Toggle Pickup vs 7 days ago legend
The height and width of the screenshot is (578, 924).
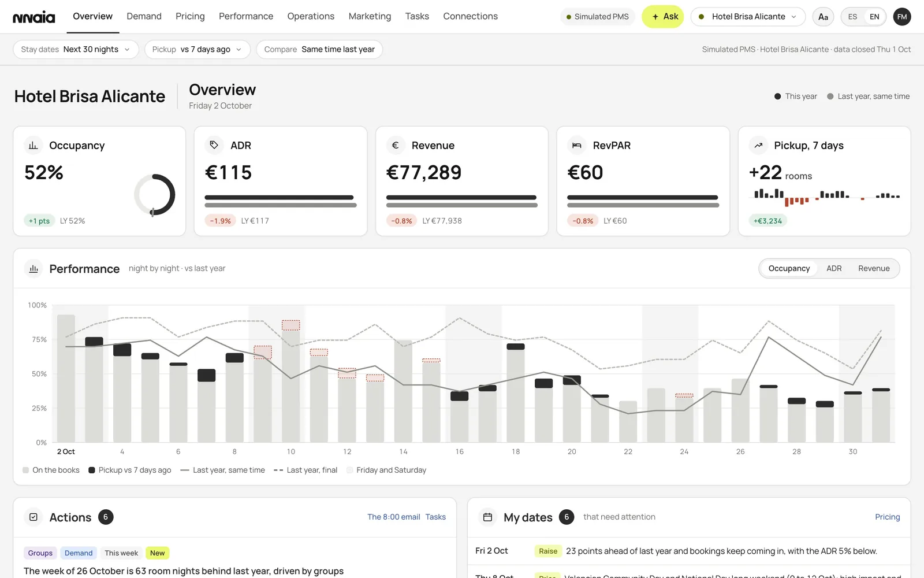(130, 470)
